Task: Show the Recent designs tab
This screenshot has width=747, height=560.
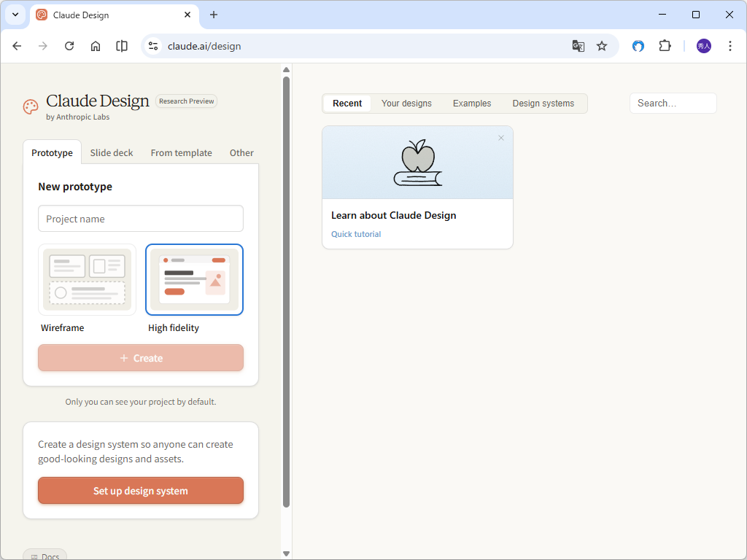Action: coord(347,104)
